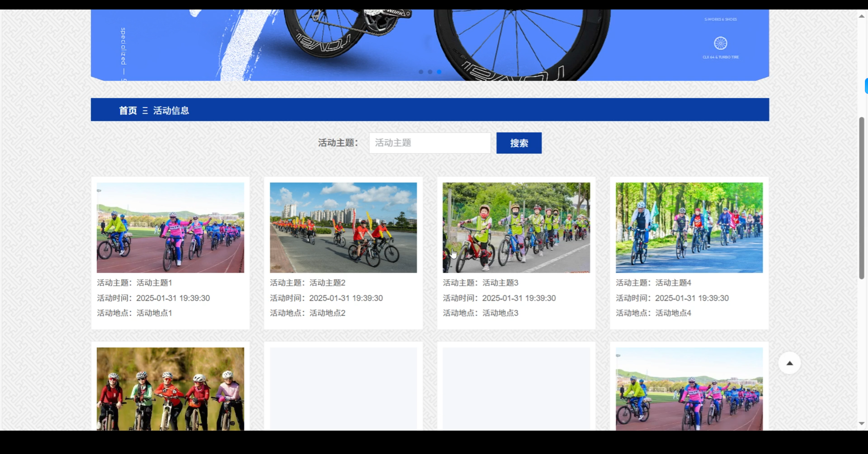Open the 活动主题1 track cycling thumbnail
Image resolution: width=868 pixels, height=454 pixels.
click(170, 227)
